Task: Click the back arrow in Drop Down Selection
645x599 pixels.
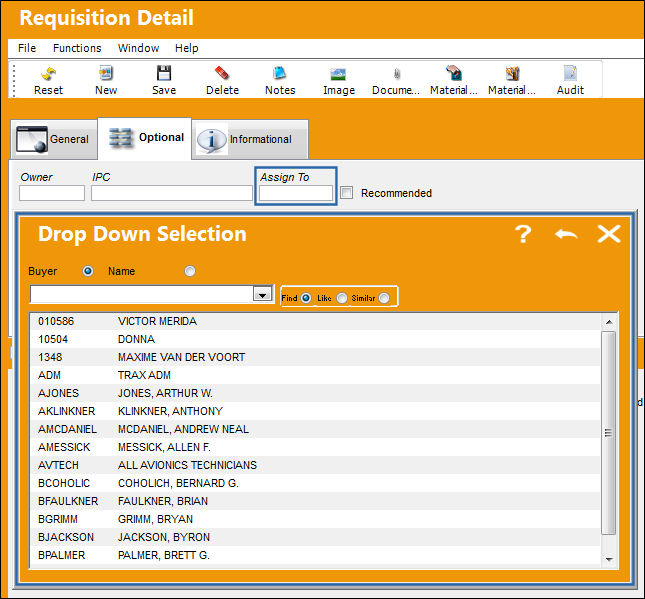Action: click(566, 234)
